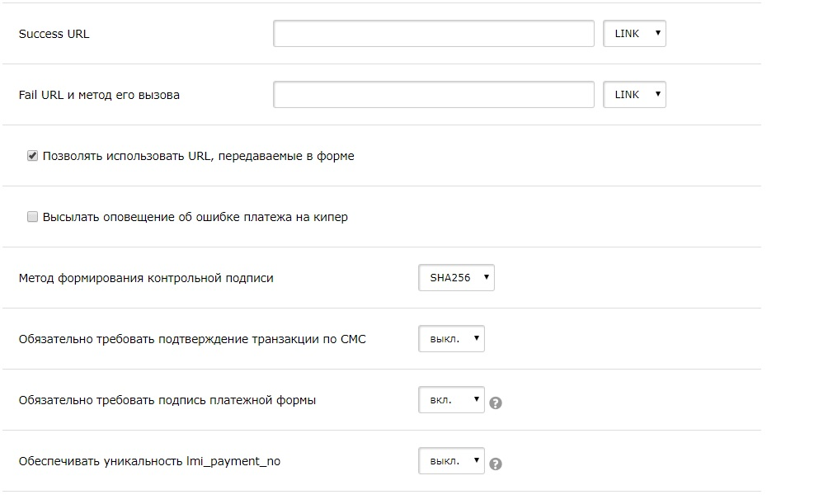Open the LINK method dropdown for Success URL
This screenshot has width=814, height=504.
pos(634,34)
